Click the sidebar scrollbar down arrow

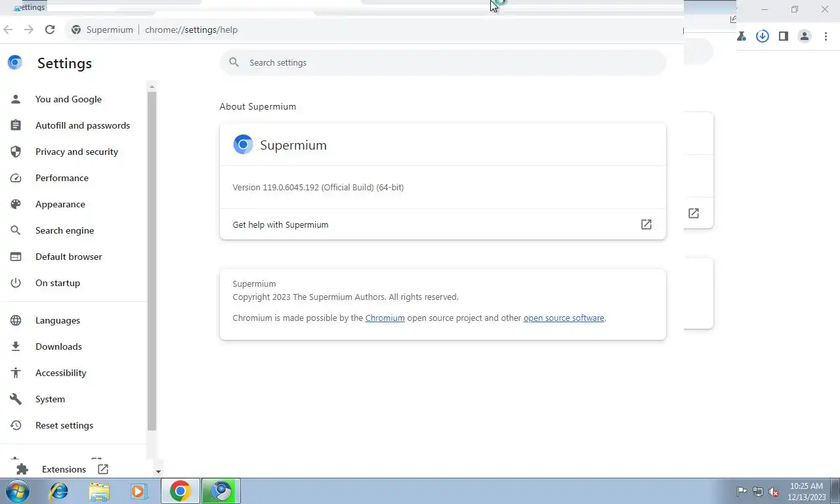pos(157,471)
